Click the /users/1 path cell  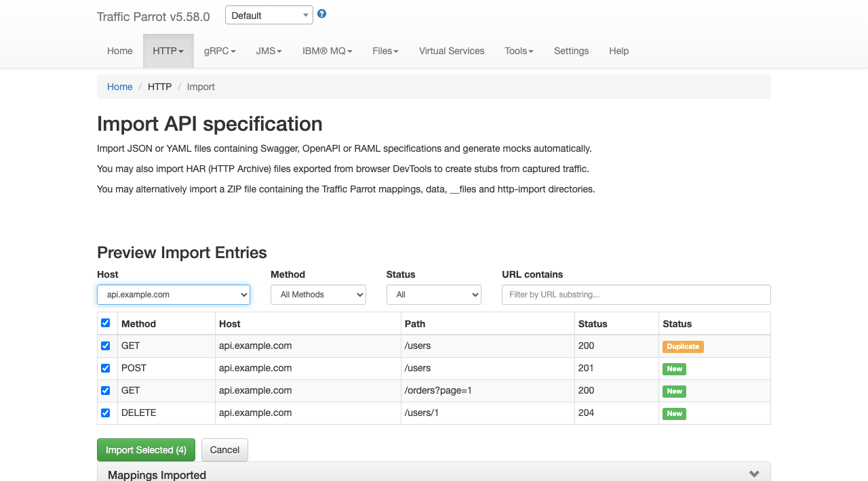click(488, 413)
